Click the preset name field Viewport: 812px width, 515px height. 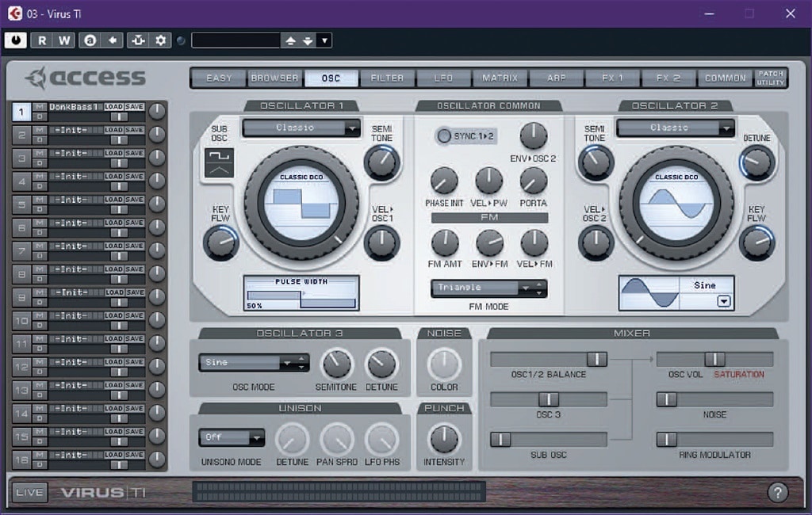pos(236,40)
